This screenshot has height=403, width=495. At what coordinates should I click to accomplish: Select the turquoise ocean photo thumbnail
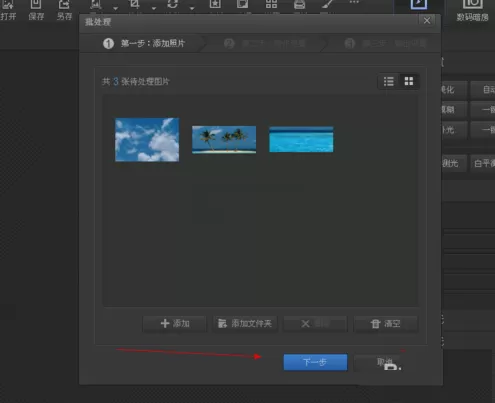point(301,139)
